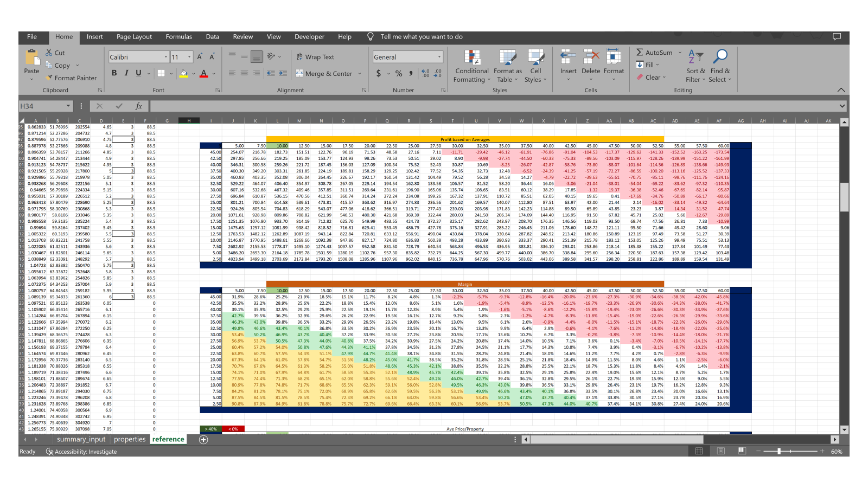Open Sort & Filter menu

tap(695, 66)
